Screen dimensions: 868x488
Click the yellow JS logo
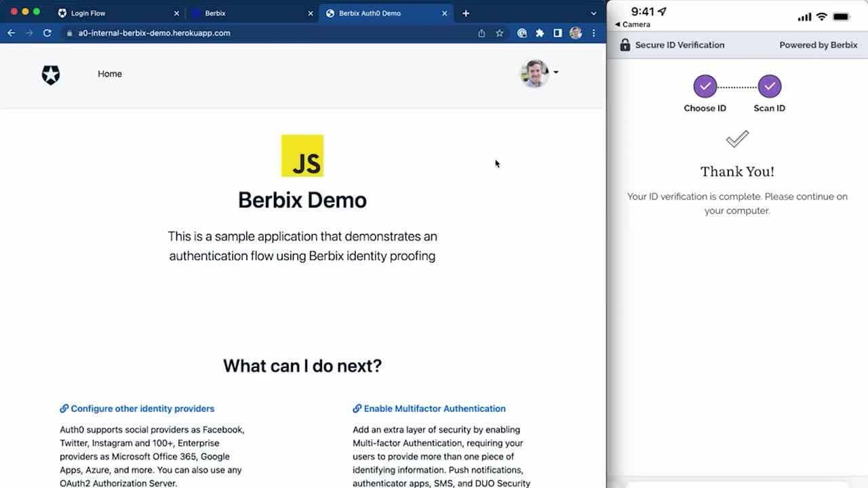[302, 156]
